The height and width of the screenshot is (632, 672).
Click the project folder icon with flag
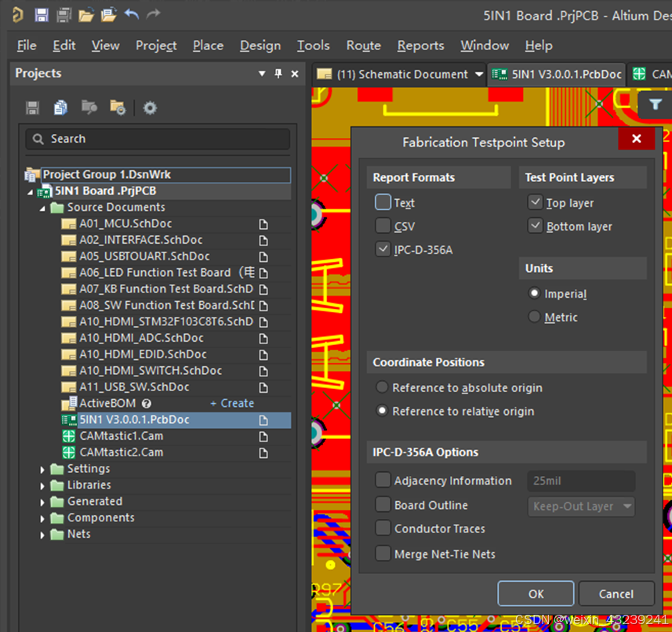coord(89,107)
